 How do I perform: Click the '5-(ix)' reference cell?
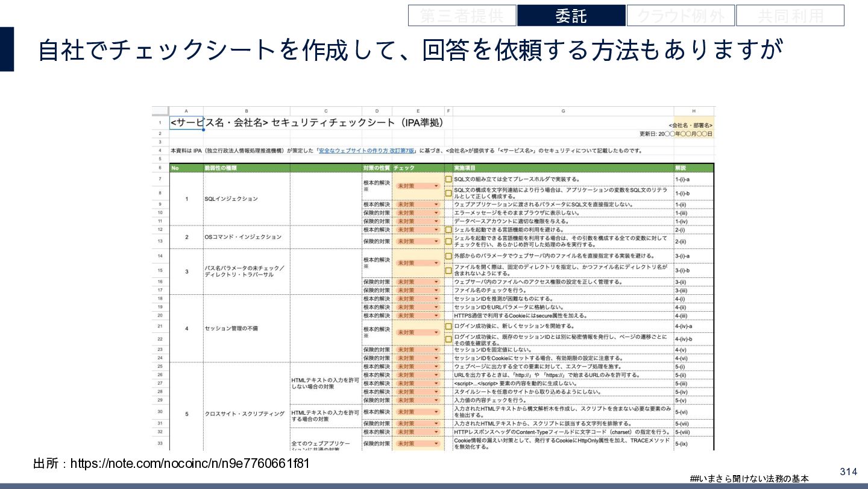[x=694, y=444]
